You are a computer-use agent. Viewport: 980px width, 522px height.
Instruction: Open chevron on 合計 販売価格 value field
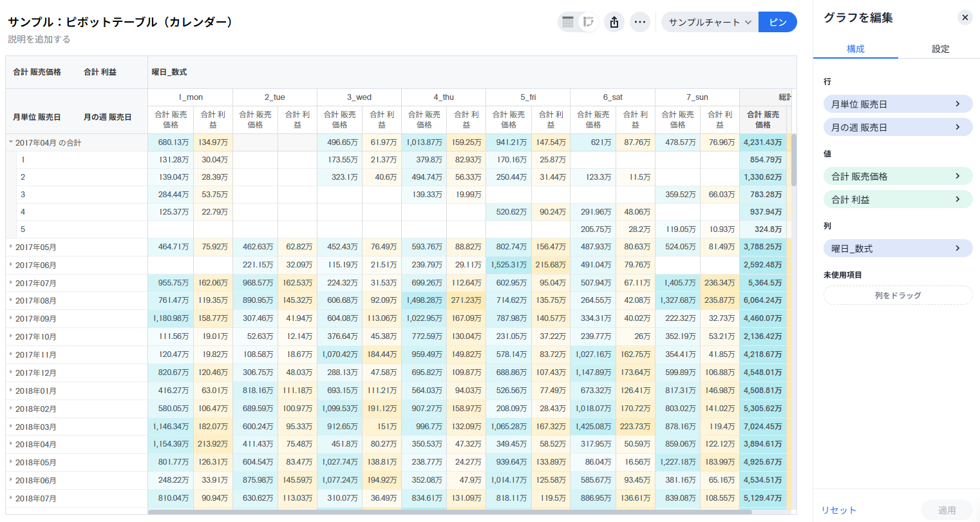pos(957,176)
